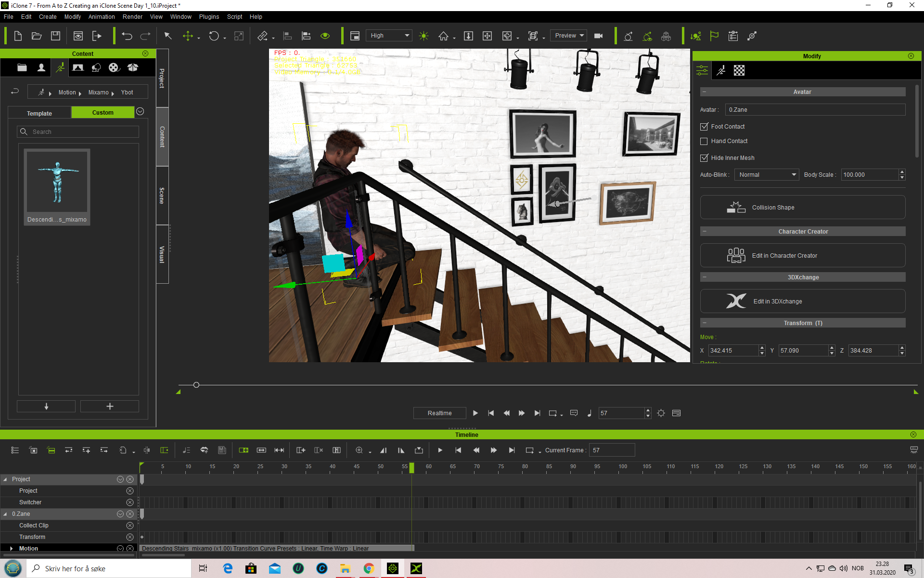Toggle the Foot Contact checkbox
The image size is (924, 578).
[x=704, y=127]
